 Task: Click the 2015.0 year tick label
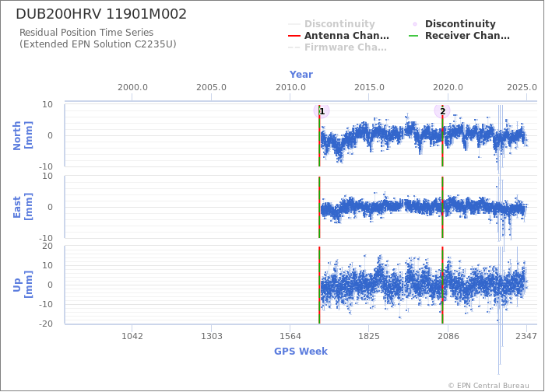tap(369, 87)
